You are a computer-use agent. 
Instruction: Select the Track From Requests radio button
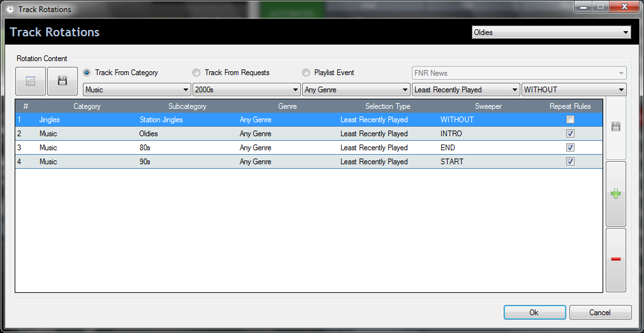pos(196,73)
